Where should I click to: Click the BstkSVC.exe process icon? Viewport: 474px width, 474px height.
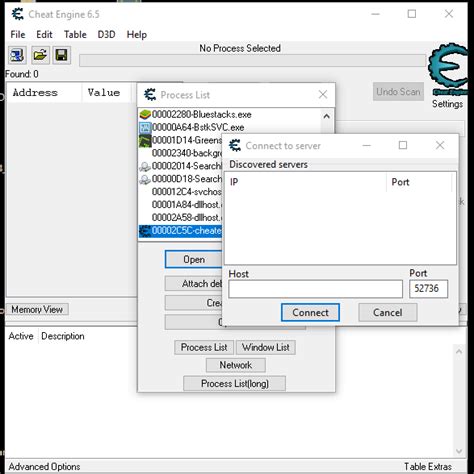145,127
